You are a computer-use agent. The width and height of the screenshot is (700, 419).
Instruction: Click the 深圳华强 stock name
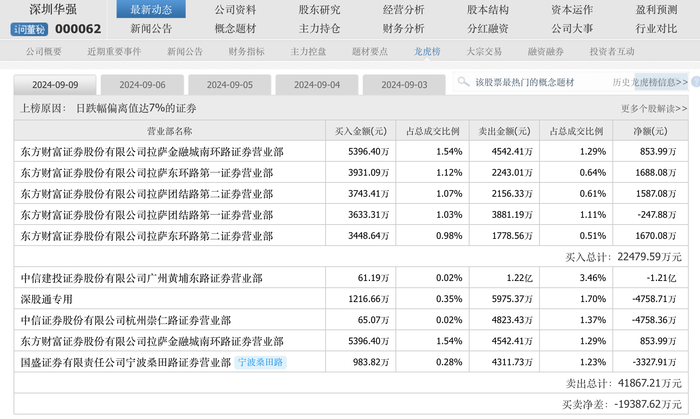click(53, 9)
